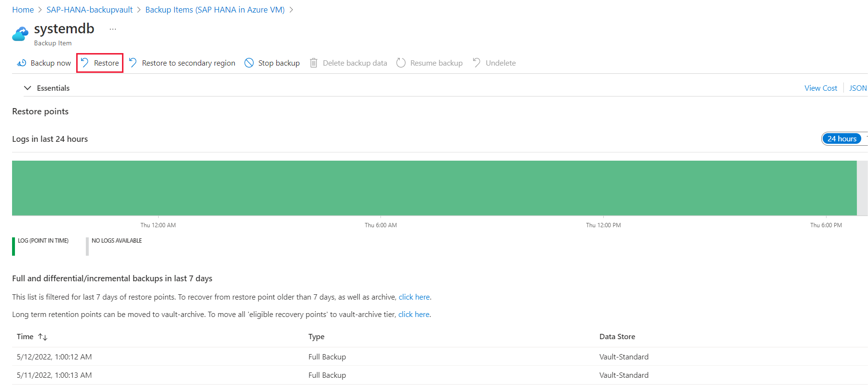This screenshot has width=868, height=385.
Task: Click Resume backup label
Action: (436, 63)
